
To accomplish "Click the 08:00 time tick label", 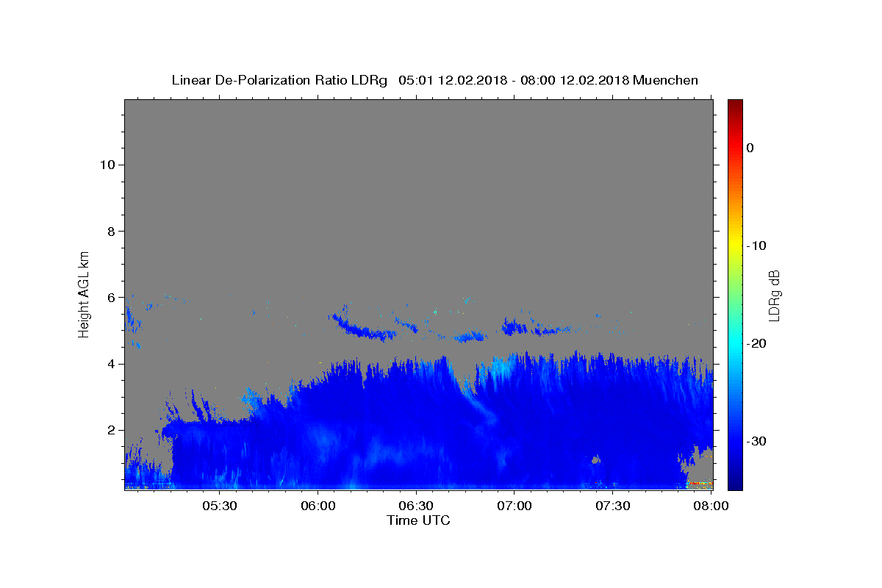I will click(x=711, y=506).
